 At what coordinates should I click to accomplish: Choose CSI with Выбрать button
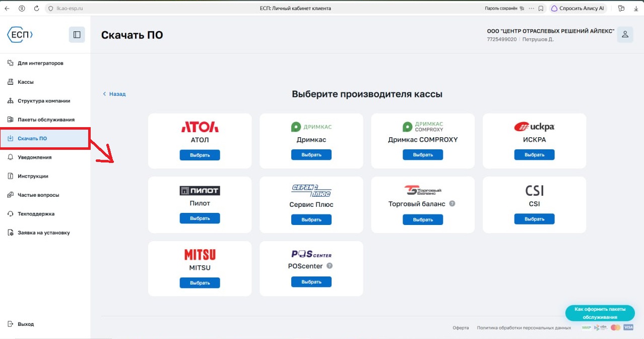(x=534, y=219)
